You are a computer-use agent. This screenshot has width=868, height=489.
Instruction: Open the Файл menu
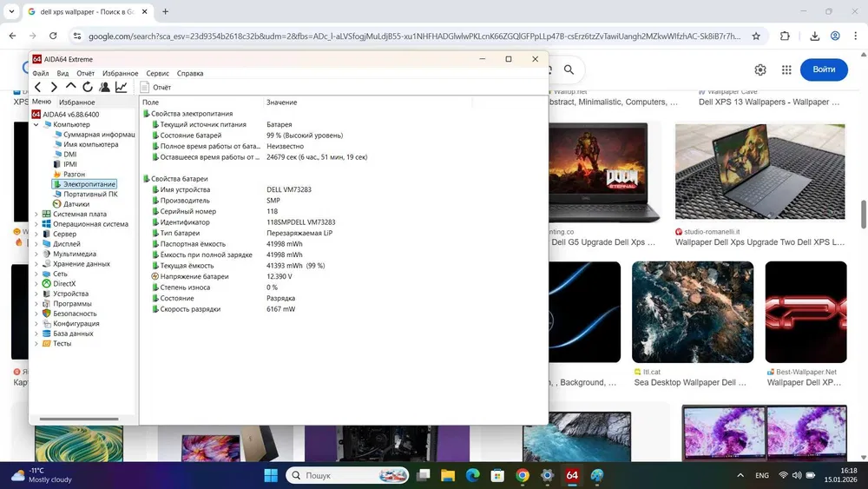pos(41,74)
